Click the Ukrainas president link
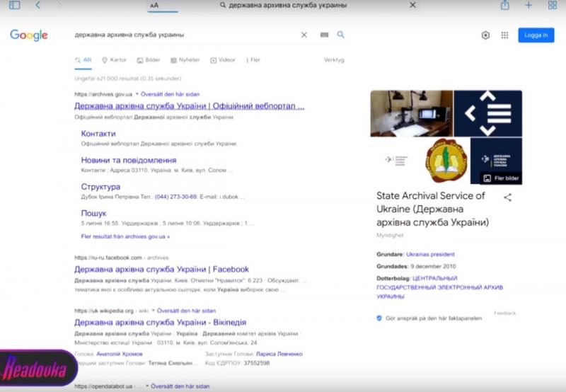The width and height of the screenshot is (566, 392). pos(430,255)
